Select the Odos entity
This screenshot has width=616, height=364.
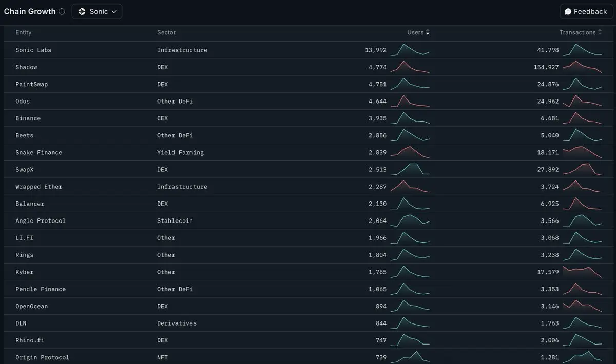pos(23,101)
